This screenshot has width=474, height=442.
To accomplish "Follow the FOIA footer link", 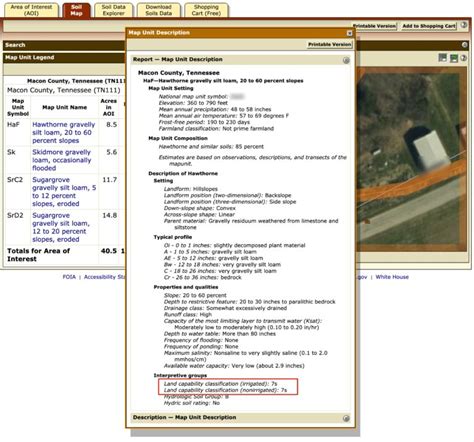I will pos(69,277).
